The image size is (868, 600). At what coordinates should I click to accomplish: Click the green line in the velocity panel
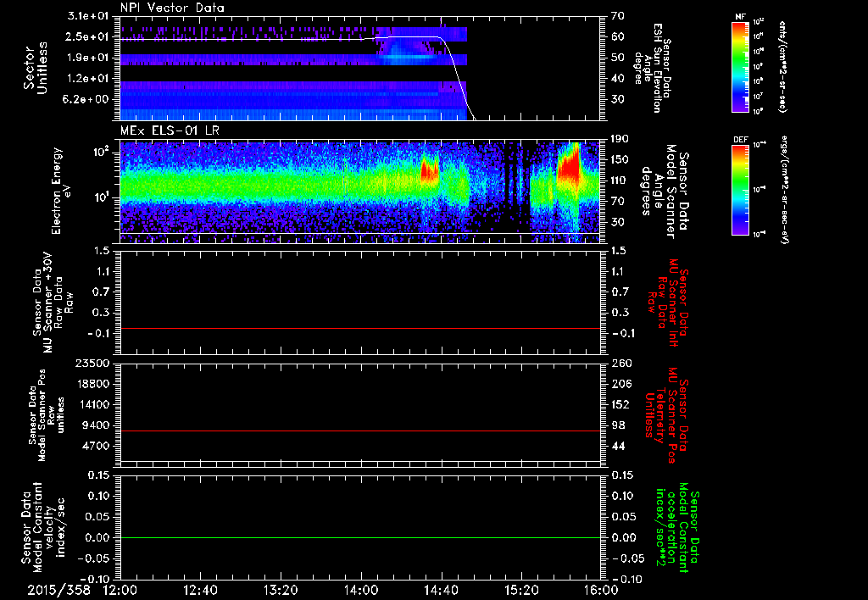[x=360, y=537]
